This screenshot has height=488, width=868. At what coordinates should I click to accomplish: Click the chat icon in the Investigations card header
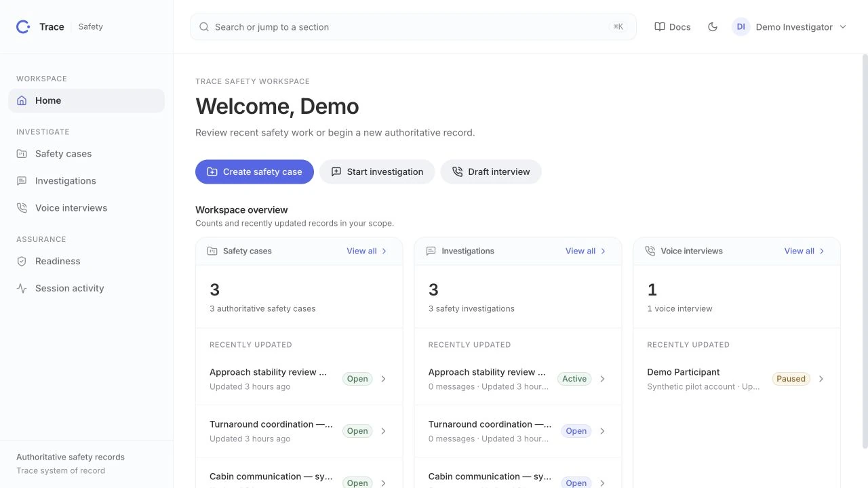pyautogui.click(x=431, y=251)
